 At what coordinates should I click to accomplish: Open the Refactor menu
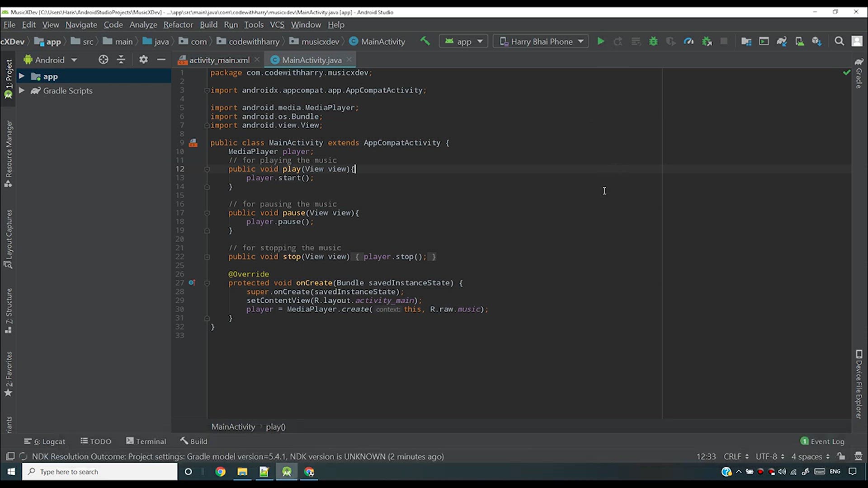click(178, 24)
